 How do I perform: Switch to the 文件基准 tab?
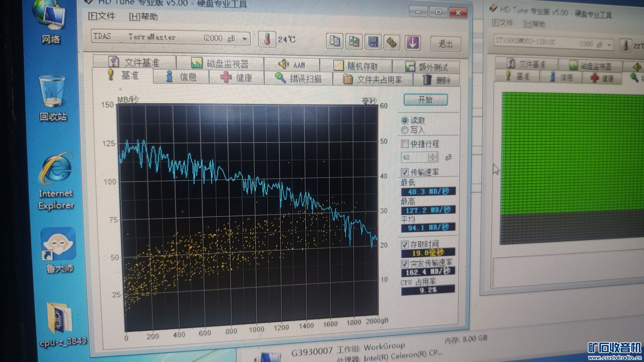click(x=135, y=62)
